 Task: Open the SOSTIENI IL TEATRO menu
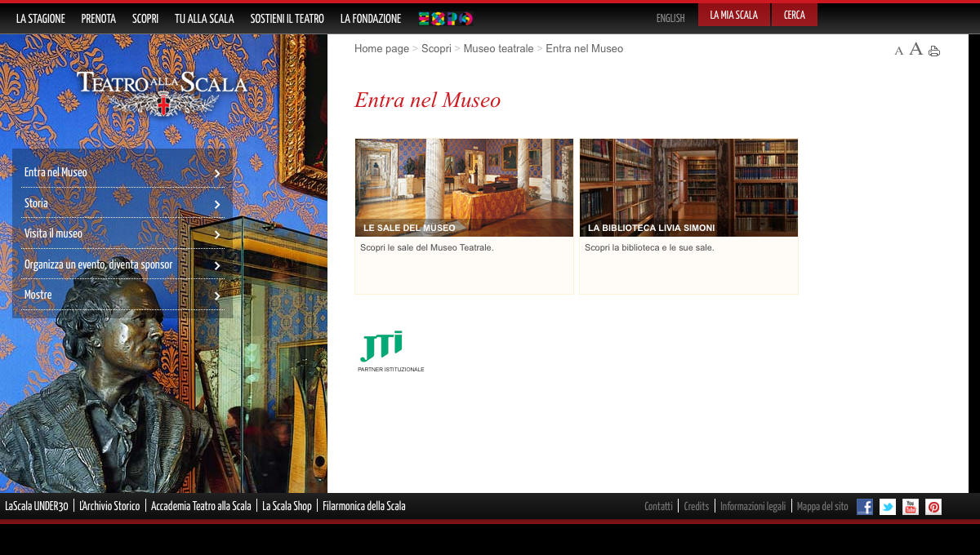[287, 18]
